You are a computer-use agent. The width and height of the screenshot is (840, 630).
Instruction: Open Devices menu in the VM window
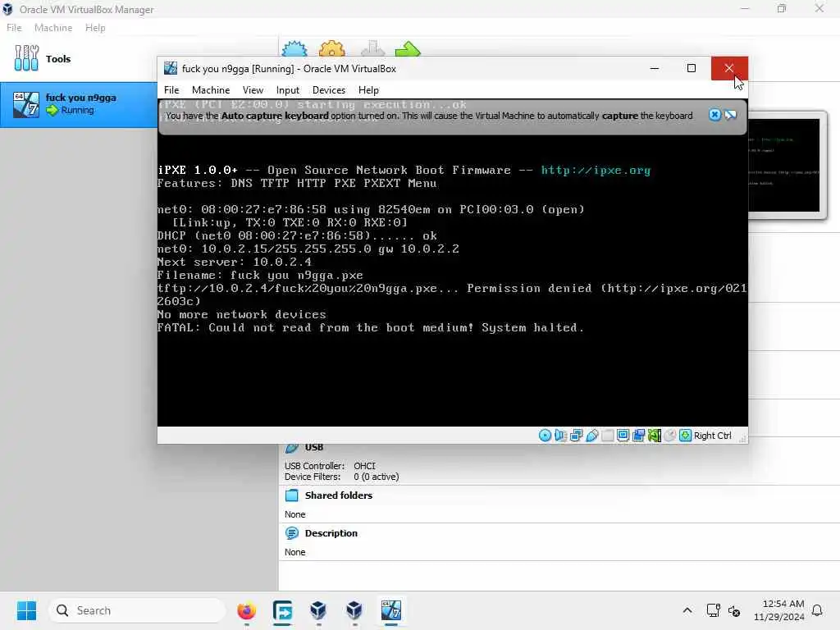point(329,90)
